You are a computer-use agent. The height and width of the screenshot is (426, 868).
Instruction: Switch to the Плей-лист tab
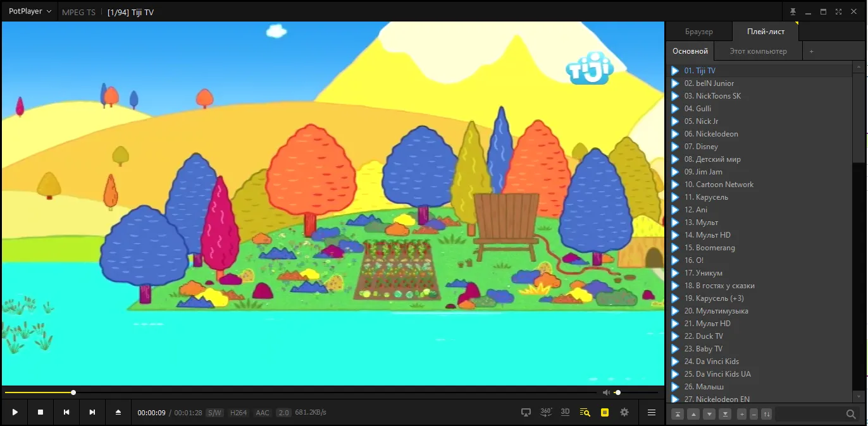(x=766, y=32)
